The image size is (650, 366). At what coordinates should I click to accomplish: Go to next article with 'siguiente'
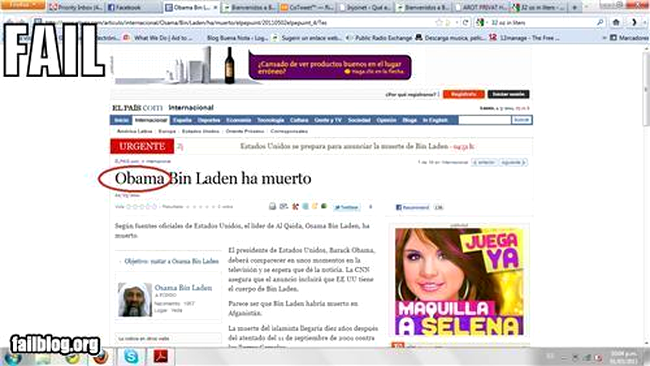coord(513,162)
